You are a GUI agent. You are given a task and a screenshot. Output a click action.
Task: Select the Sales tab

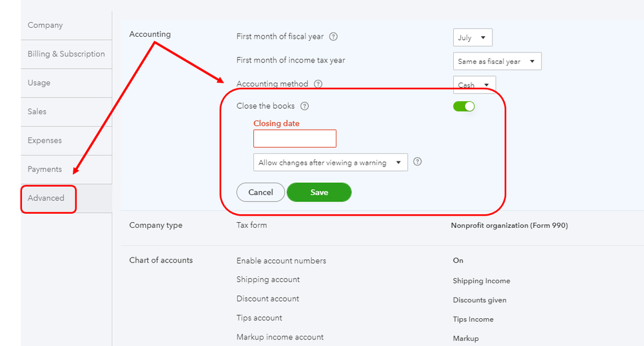coord(37,112)
